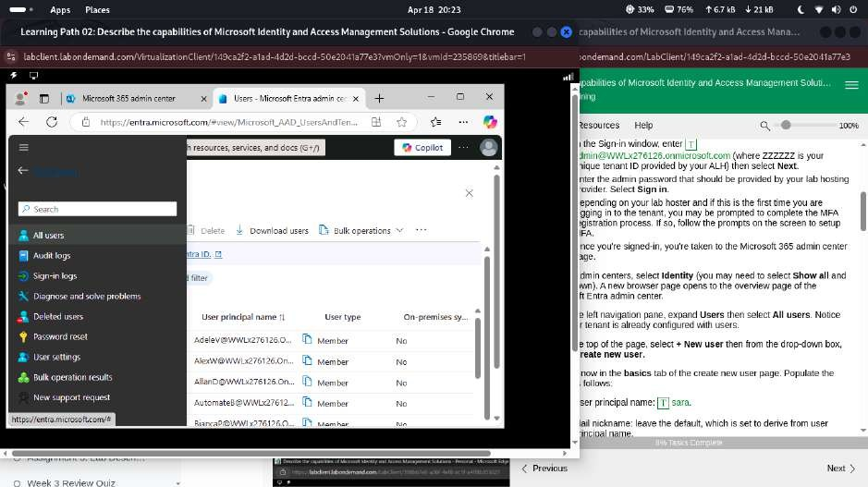Screen dimensions: 868x487
Task: Click the All users icon in sidebar
Action: pyautogui.click(x=24, y=236)
